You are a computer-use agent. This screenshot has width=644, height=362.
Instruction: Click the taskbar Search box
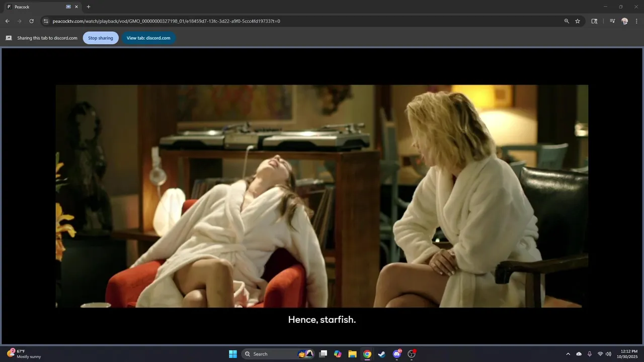279,354
